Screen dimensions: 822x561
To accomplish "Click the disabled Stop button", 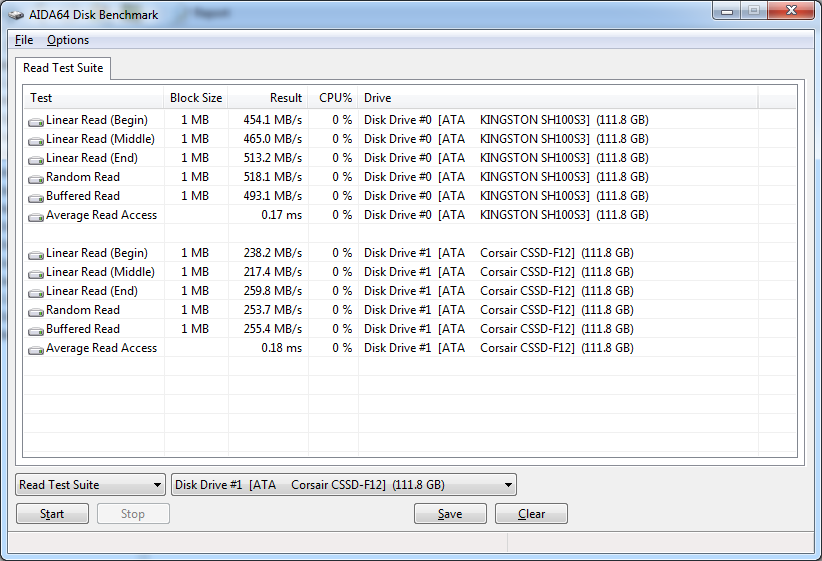I will [133, 514].
